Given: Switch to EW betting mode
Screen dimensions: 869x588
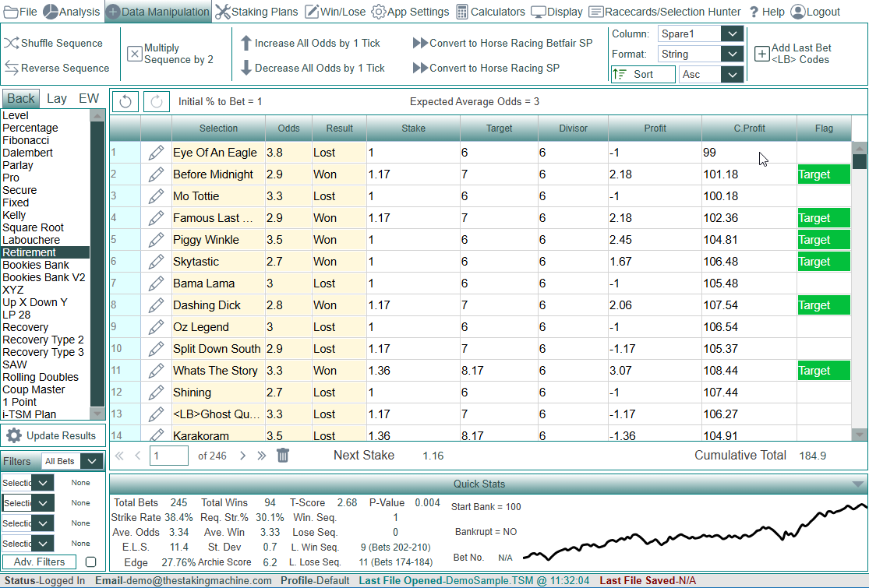Looking at the screenshot, I should tap(88, 98).
